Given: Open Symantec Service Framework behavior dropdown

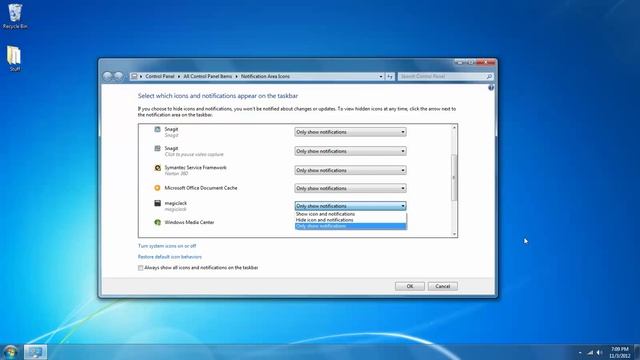Looking at the screenshot, I should [350, 170].
